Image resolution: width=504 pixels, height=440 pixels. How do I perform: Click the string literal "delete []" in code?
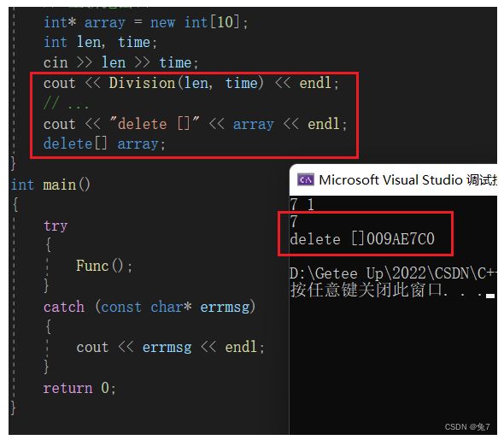[x=155, y=124]
